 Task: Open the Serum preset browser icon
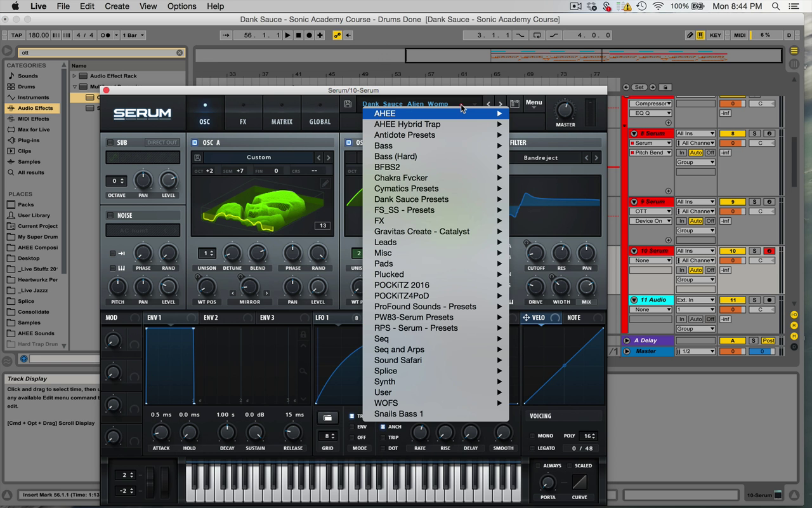[514, 104]
